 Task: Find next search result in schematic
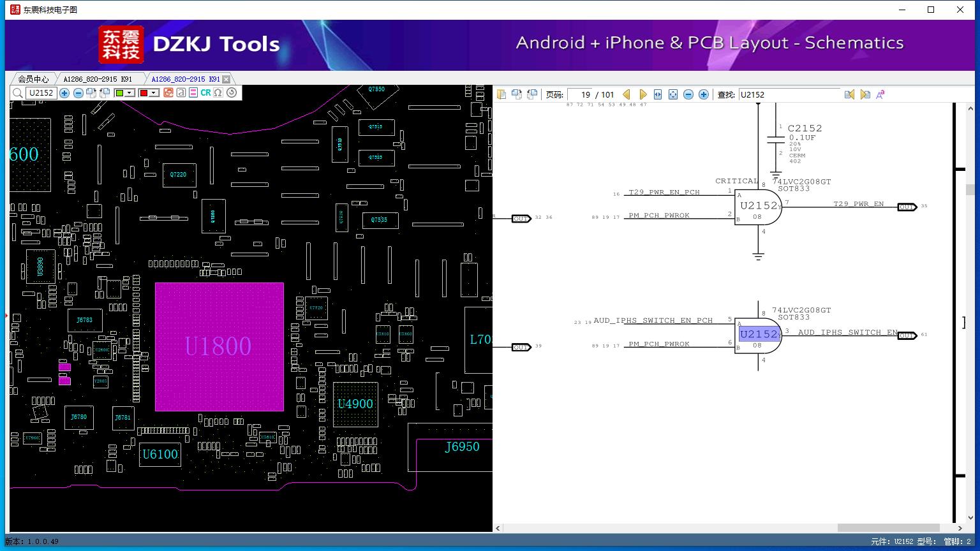(865, 94)
